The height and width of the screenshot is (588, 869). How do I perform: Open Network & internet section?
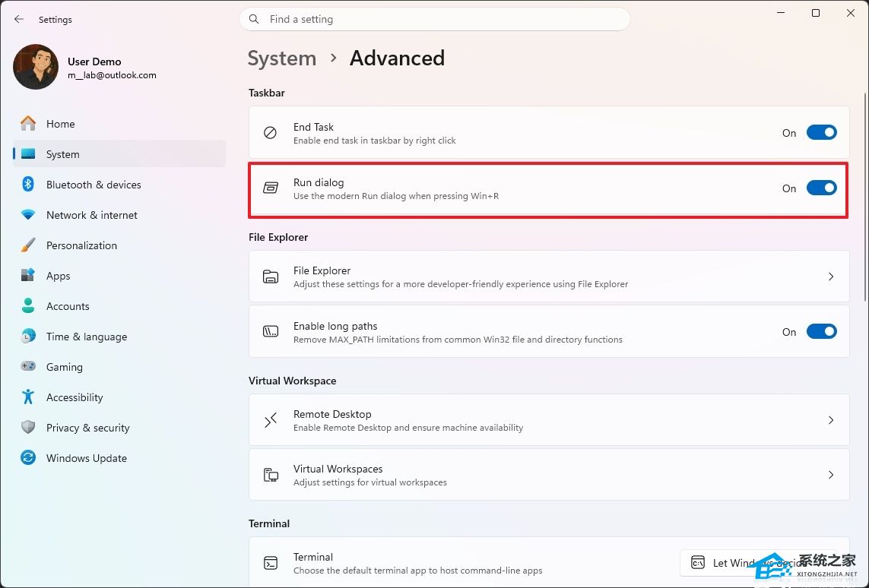tap(119, 215)
